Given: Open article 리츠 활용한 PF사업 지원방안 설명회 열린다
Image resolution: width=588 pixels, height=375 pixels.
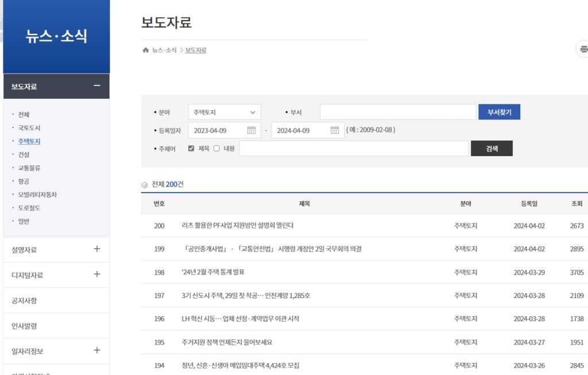Looking at the screenshot, I should (x=237, y=225).
